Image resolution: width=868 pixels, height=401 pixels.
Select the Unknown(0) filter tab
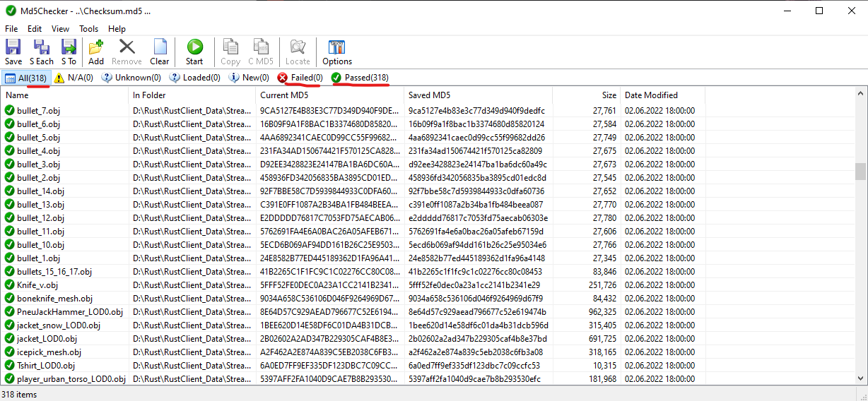click(x=131, y=78)
